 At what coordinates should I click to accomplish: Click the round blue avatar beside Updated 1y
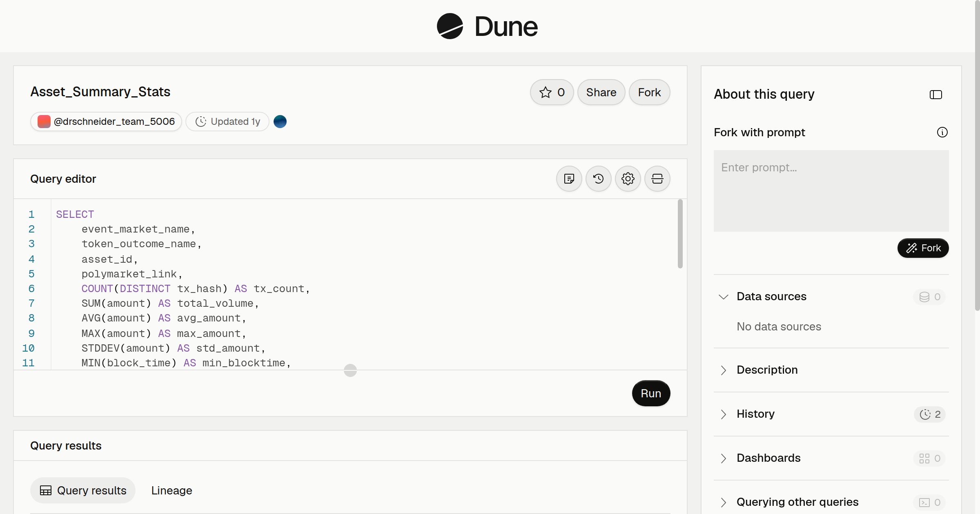pos(280,122)
